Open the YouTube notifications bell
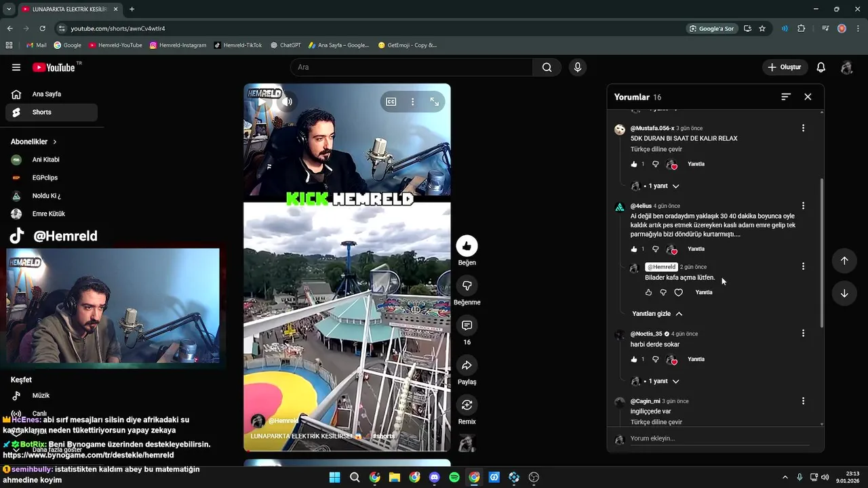The height and width of the screenshot is (488, 868). (x=821, y=67)
